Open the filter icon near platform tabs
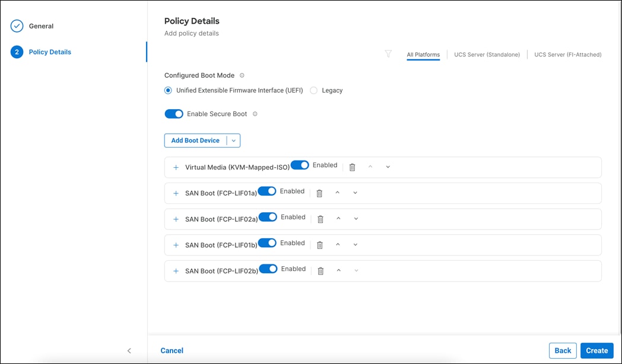 [x=388, y=54]
